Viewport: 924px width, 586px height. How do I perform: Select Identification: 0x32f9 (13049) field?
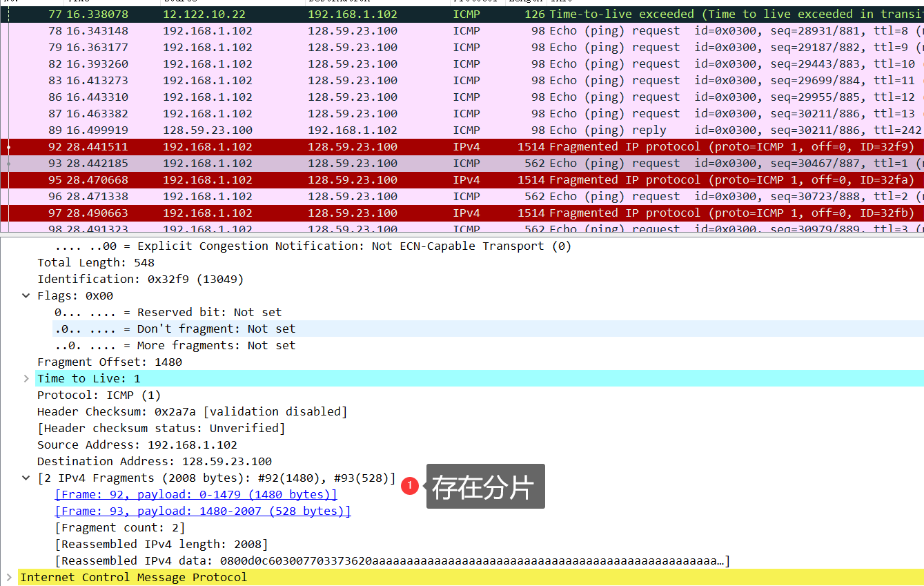[x=141, y=279]
